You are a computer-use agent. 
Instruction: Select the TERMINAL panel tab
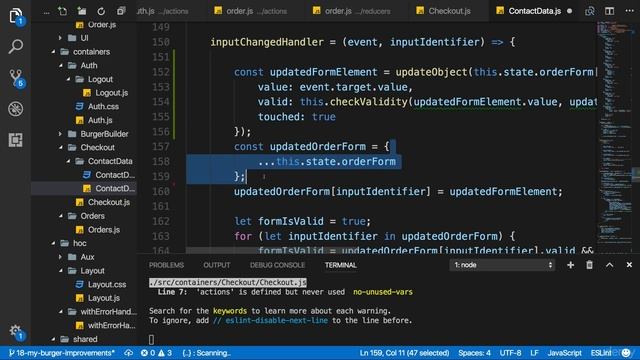(341, 265)
